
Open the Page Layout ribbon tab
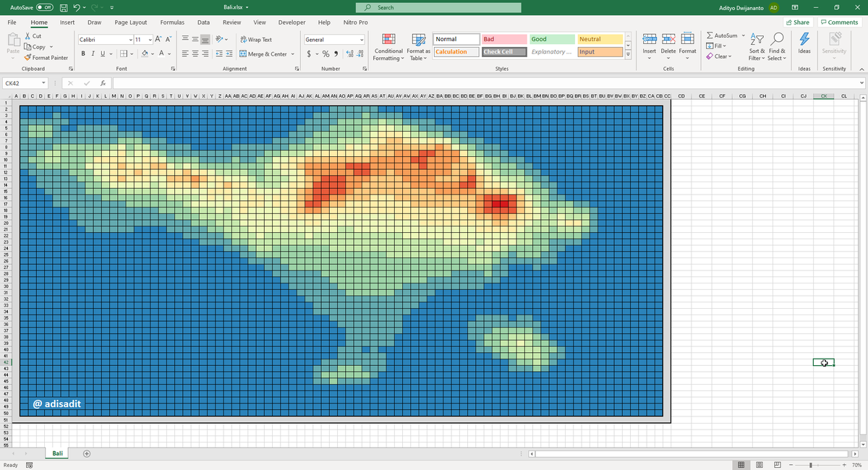(x=130, y=22)
